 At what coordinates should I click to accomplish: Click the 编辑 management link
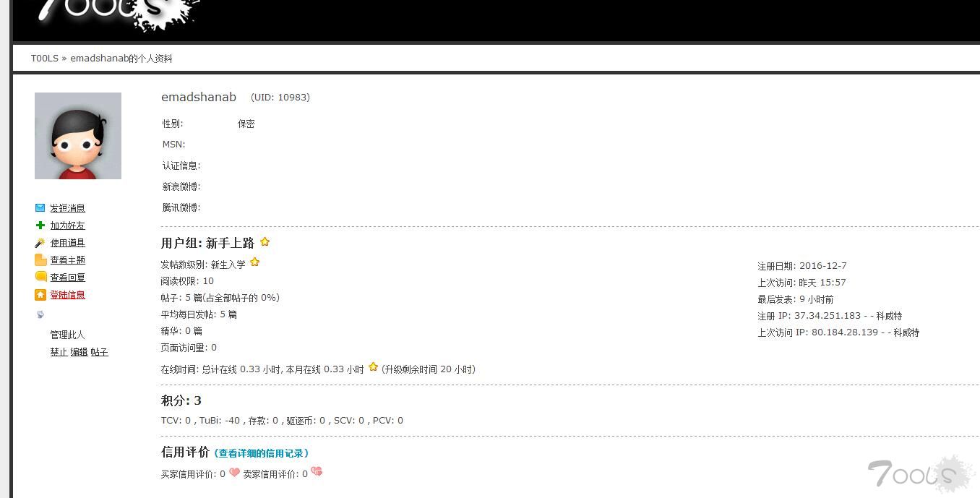79,352
